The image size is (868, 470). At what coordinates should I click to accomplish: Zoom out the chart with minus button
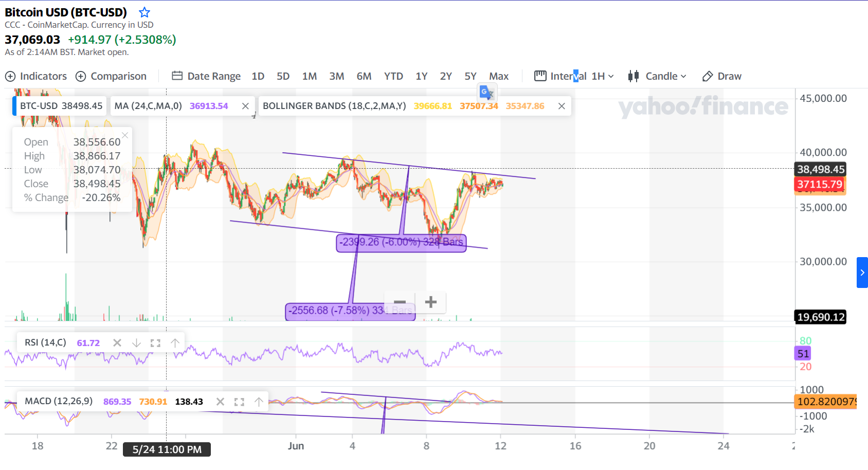point(400,302)
